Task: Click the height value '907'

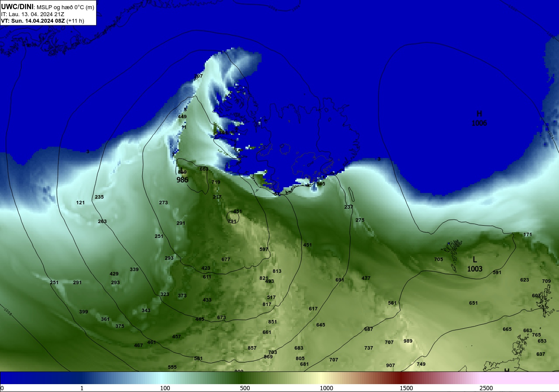Action: click(x=390, y=365)
